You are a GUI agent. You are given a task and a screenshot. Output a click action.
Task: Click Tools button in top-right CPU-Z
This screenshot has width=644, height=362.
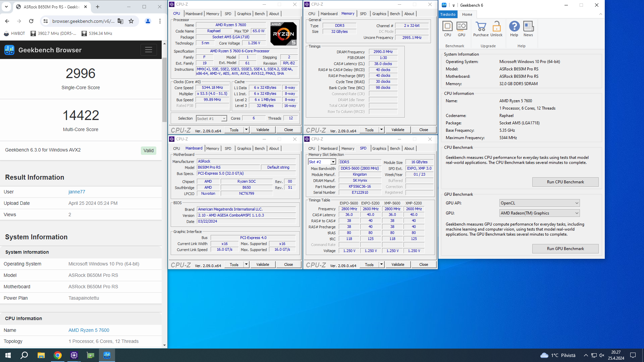(x=369, y=130)
